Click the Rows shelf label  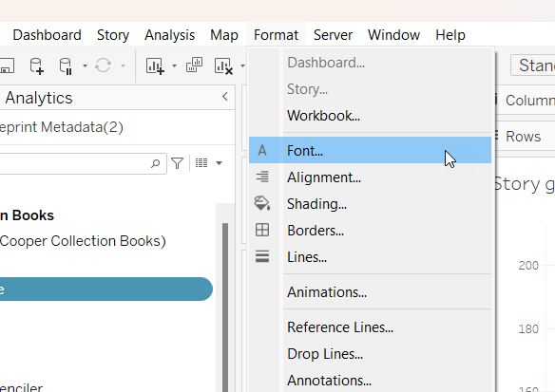point(523,137)
